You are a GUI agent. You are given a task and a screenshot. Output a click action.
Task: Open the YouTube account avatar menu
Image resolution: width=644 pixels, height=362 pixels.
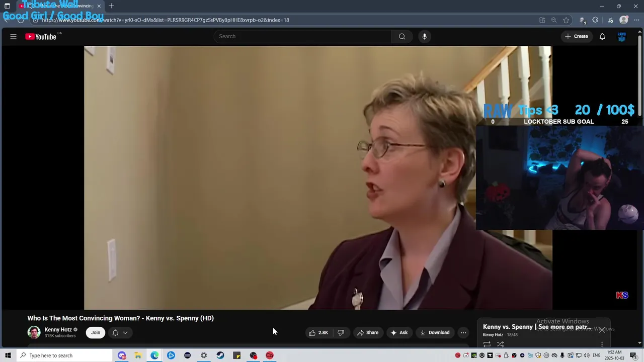pyautogui.click(x=622, y=36)
